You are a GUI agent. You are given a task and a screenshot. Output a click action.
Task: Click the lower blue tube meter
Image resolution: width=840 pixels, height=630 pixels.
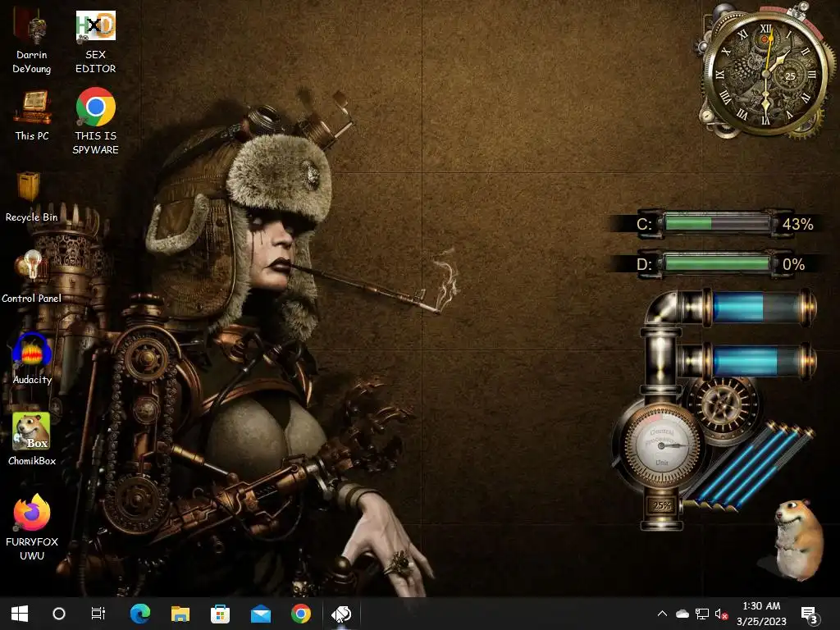(x=760, y=361)
